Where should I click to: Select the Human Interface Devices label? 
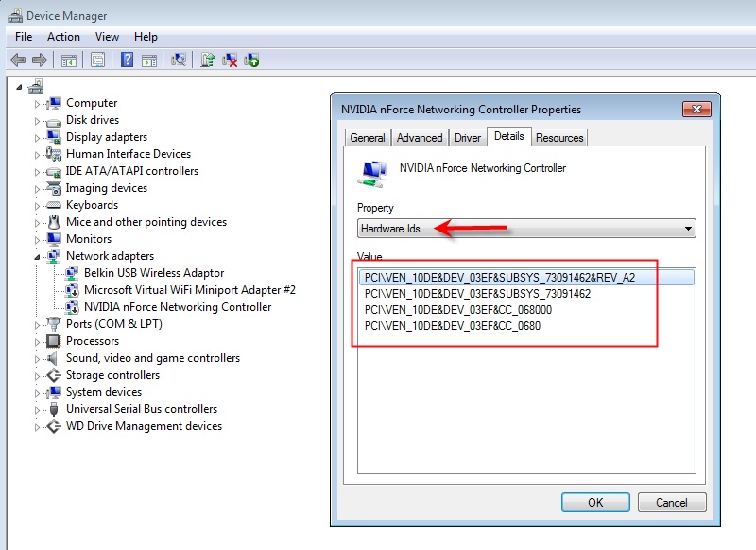[129, 154]
